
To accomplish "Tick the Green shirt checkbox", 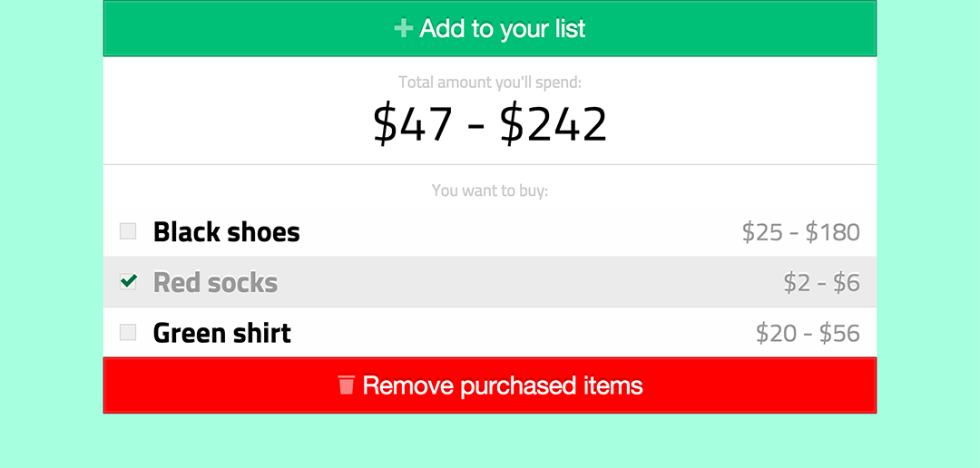I will [x=128, y=332].
